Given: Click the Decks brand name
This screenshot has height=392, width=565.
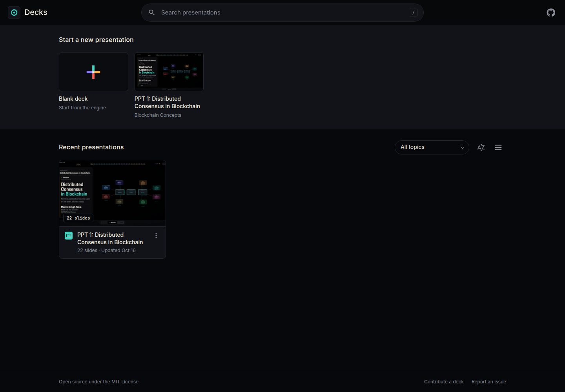Looking at the screenshot, I should tap(36, 13).
